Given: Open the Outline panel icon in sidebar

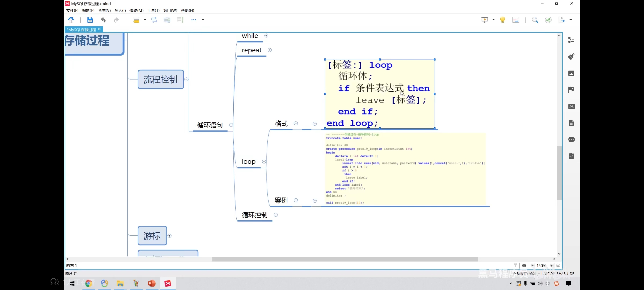Looking at the screenshot, I should click(571, 40).
